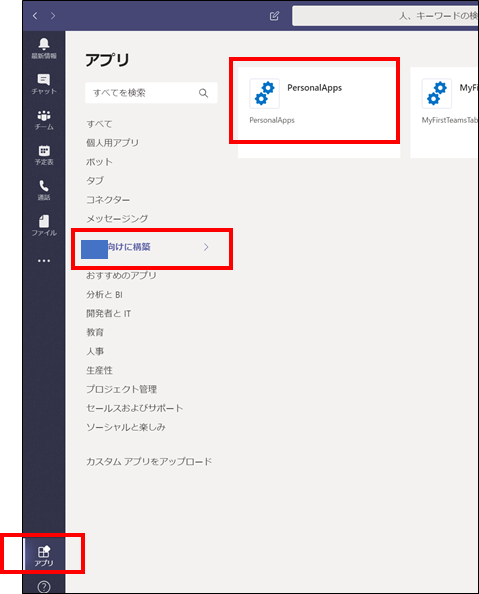Select the ソーシャルと楽しみ category
This screenshot has width=479, height=594.
(x=126, y=427)
